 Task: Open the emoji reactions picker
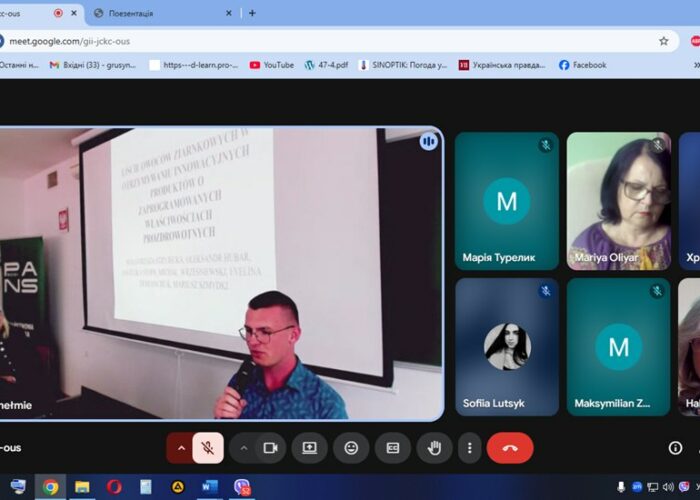click(x=351, y=448)
